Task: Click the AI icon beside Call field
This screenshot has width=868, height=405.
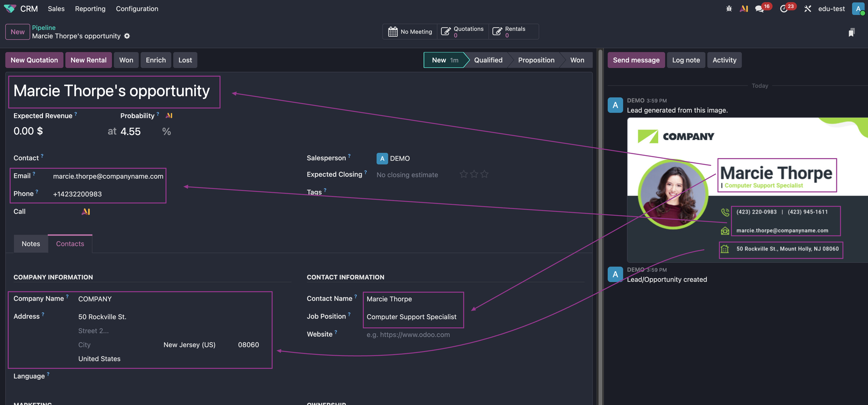Action: click(86, 212)
